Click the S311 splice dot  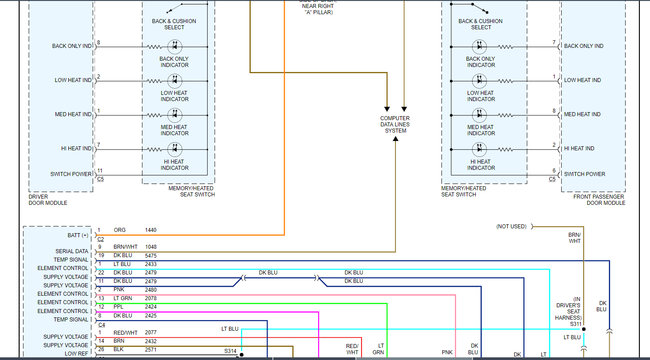584,329
